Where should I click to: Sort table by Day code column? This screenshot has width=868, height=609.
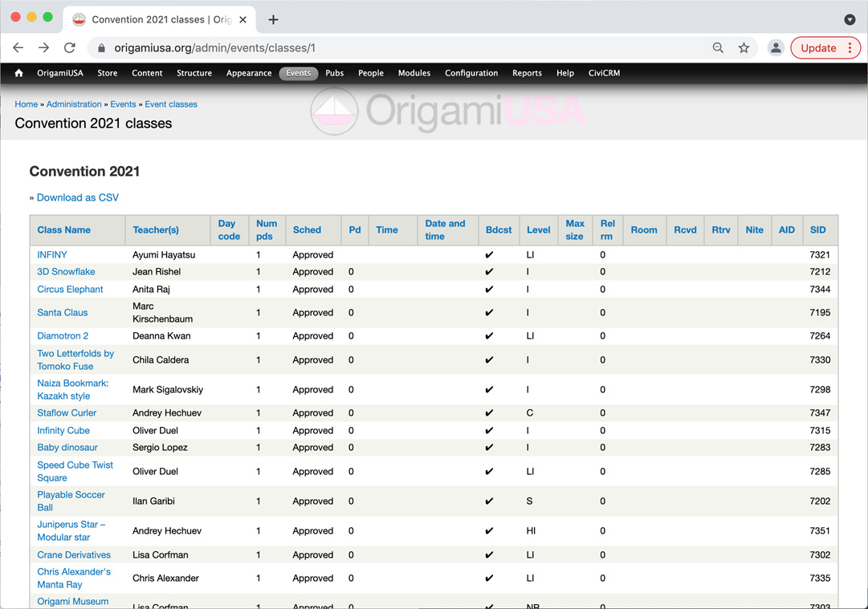click(229, 230)
